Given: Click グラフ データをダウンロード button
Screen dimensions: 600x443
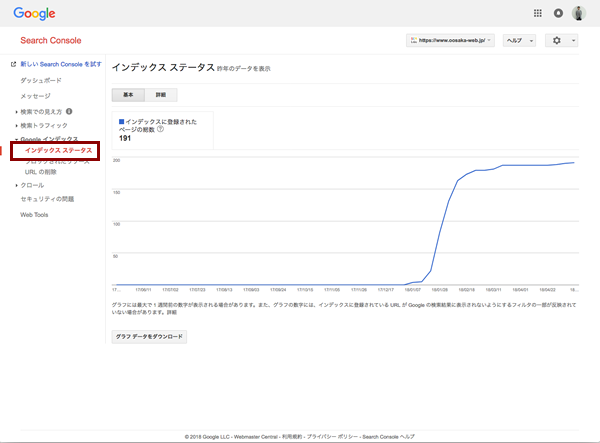Looking at the screenshot, I should coord(149,337).
